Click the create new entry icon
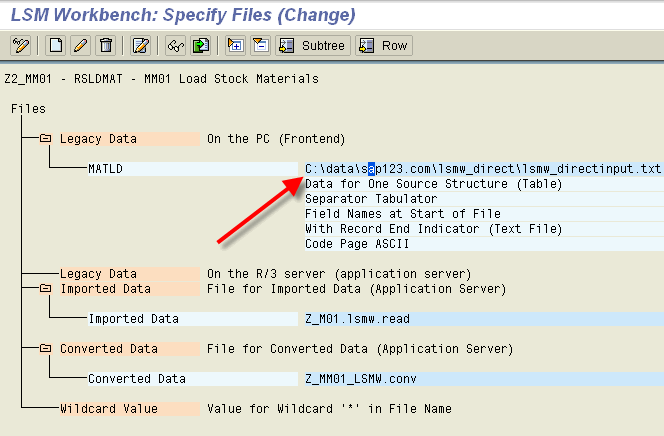 56,45
